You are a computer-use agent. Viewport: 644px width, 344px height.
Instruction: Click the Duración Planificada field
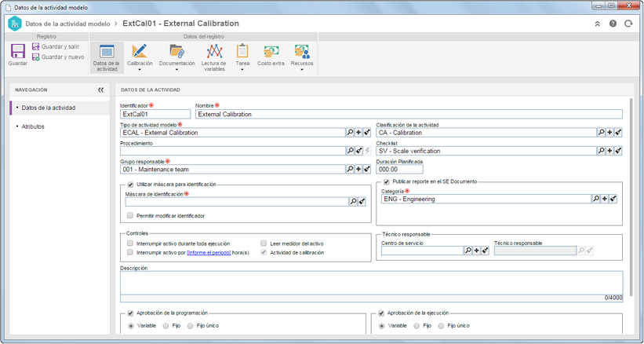coord(399,170)
